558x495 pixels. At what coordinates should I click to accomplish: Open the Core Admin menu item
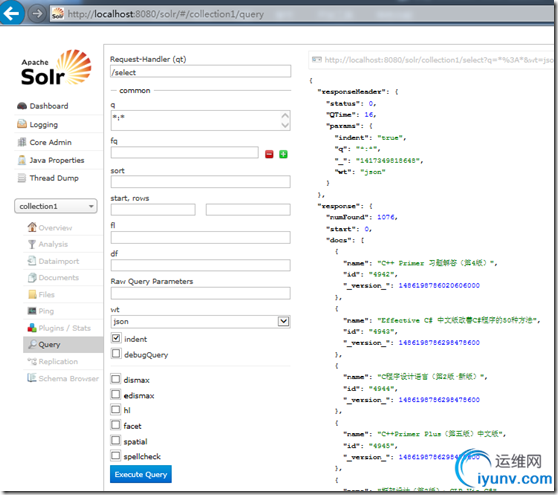tap(51, 142)
